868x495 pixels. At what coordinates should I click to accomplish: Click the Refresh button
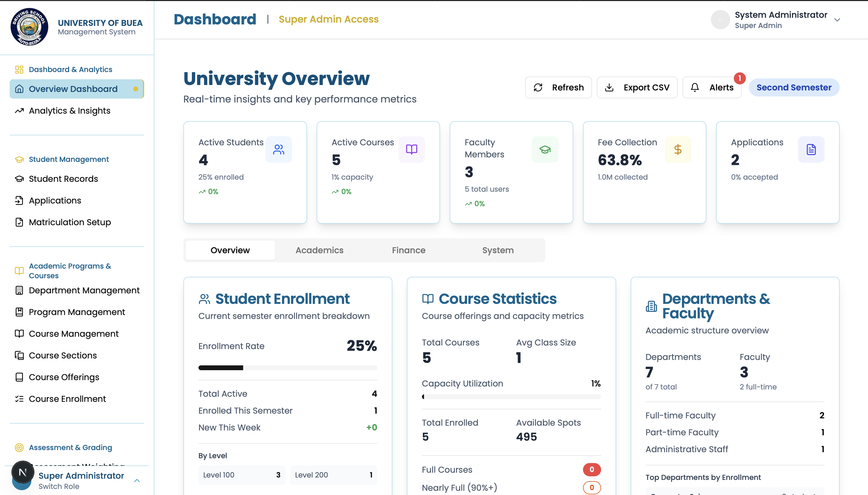click(558, 87)
